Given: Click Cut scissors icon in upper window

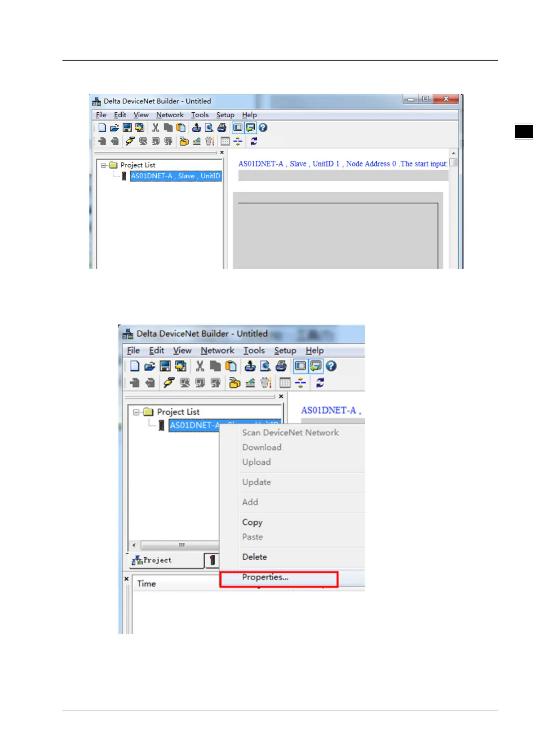Looking at the screenshot, I should pyautogui.click(x=155, y=127).
